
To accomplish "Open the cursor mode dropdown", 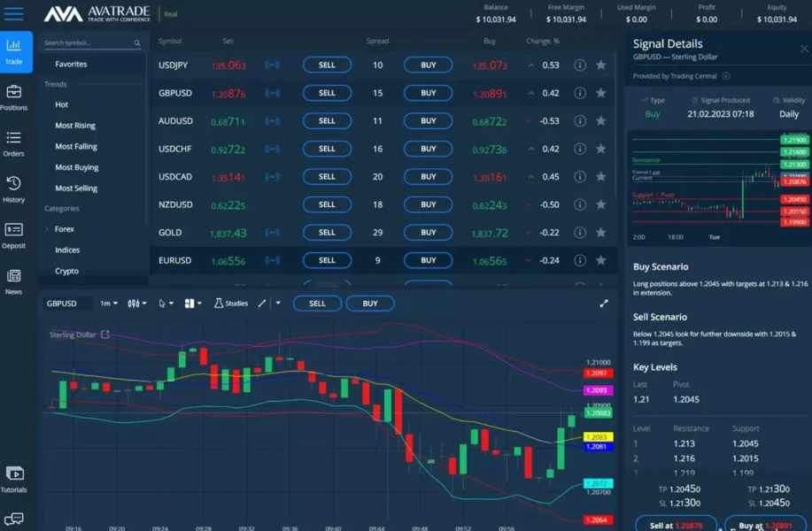I will (166, 304).
